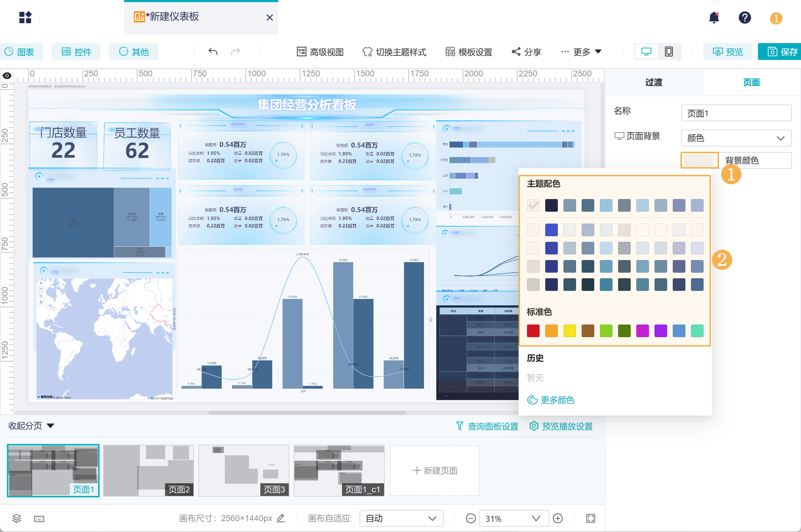
Task: Click the layers icon in bottom bar
Action: [17, 518]
